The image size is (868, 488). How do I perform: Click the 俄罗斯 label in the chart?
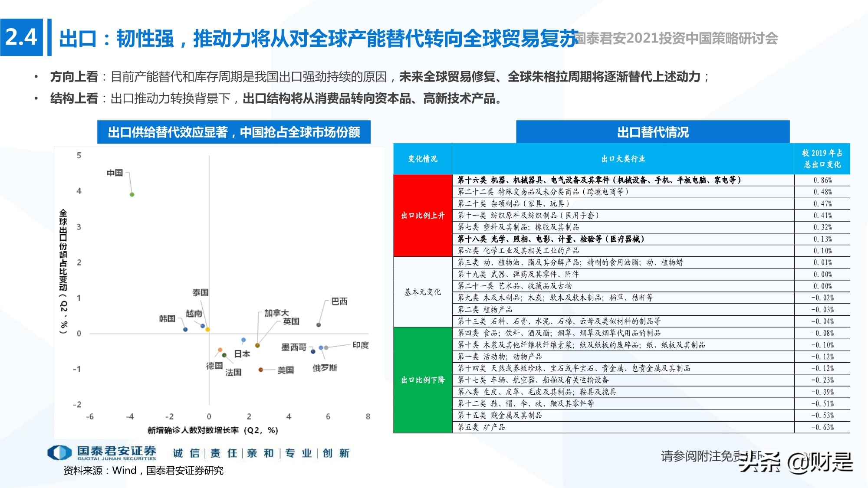tap(325, 368)
